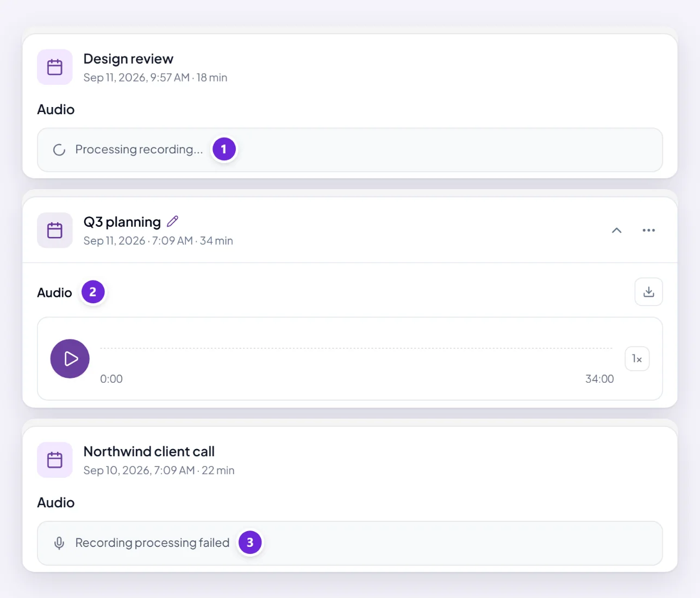Click the spinner icon beside Processing recording
Screen dimensions: 700x598
coord(59,149)
